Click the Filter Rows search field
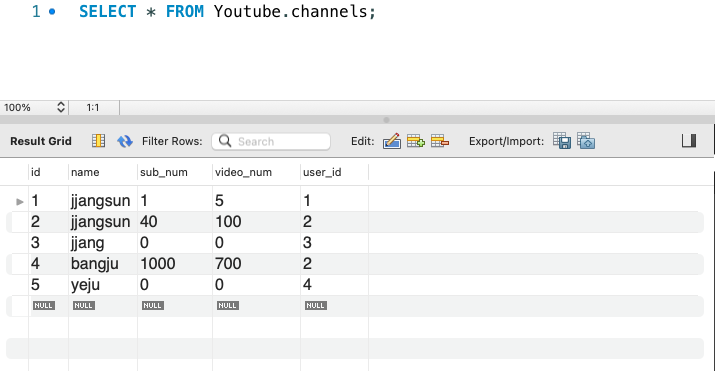715x371 pixels. point(271,141)
